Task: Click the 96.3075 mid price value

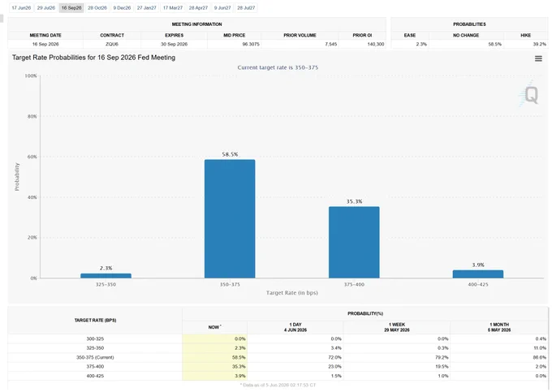Action: [251, 44]
